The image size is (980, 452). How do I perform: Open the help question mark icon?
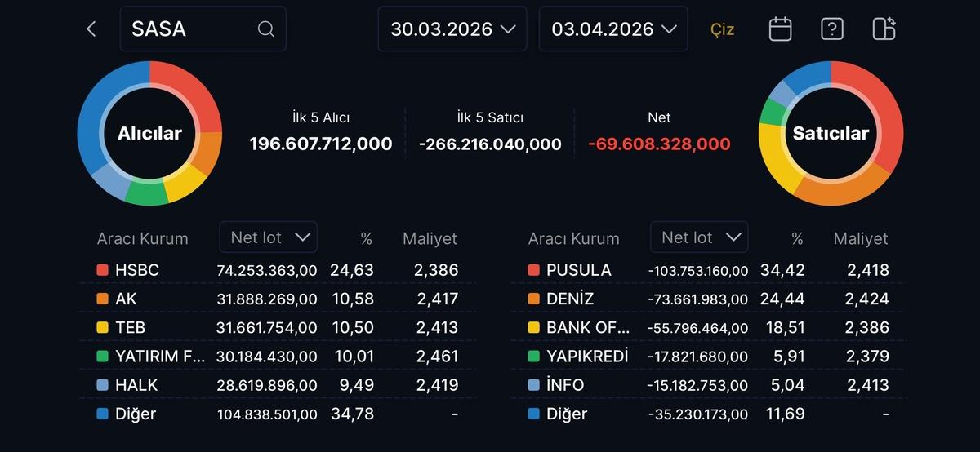[x=831, y=29]
